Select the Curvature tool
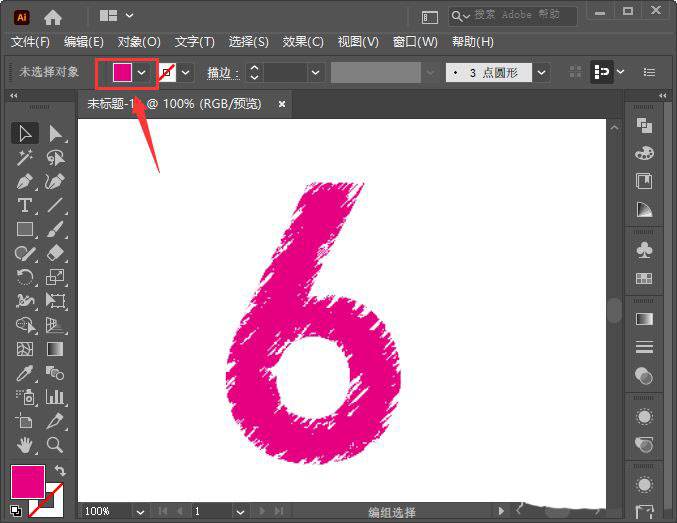 55,181
